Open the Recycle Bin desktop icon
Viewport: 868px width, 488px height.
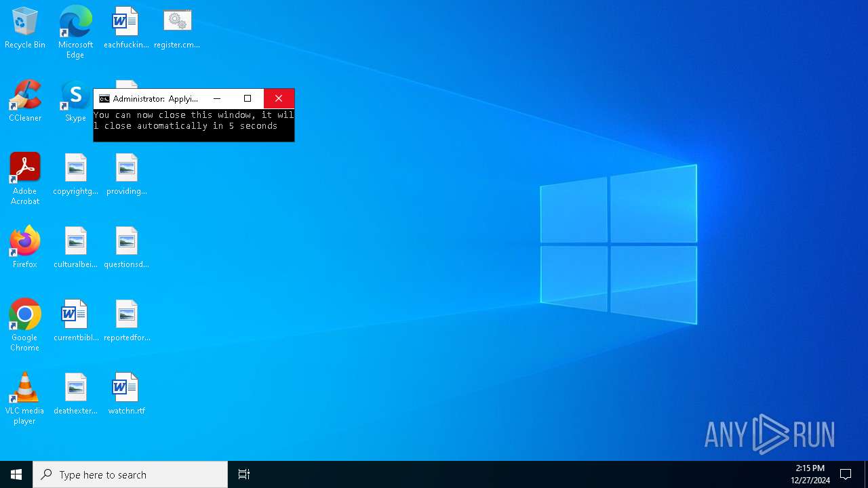tap(25, 28)
